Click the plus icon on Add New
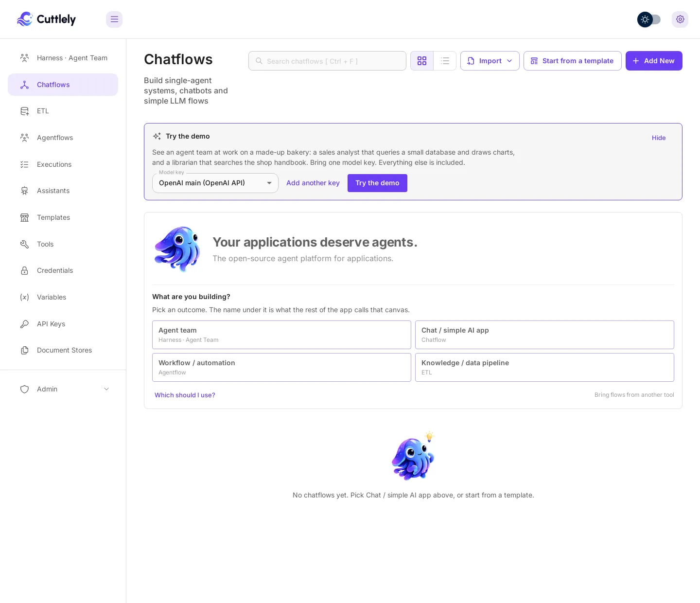 (636, 61)
